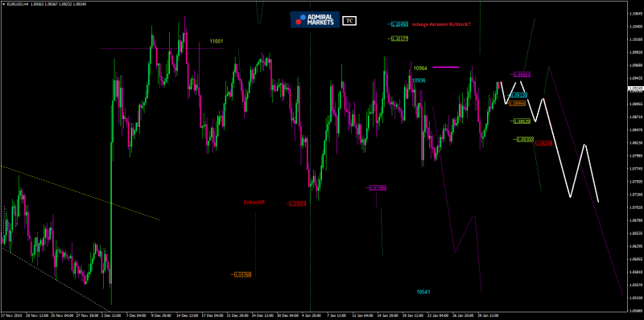Click the TC box beside the logo
The image size is (644, 320).
click(x=349, y=20)
